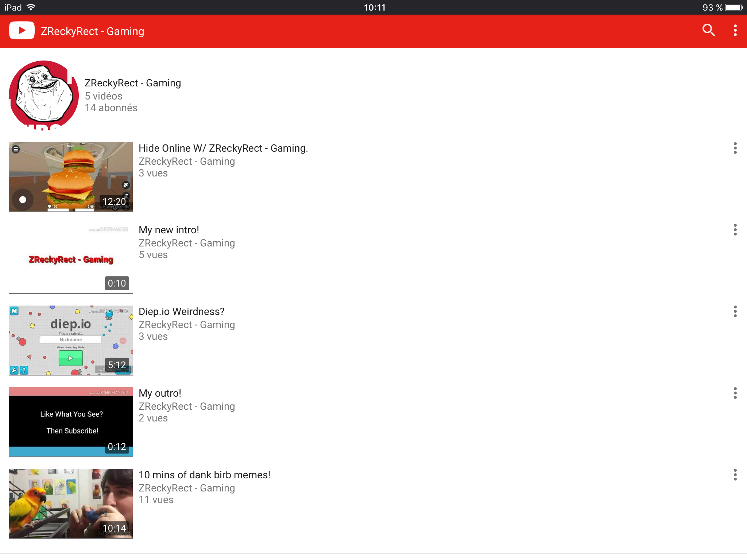Open the My new intro! title
747x560 pixels.
point(169,230)
